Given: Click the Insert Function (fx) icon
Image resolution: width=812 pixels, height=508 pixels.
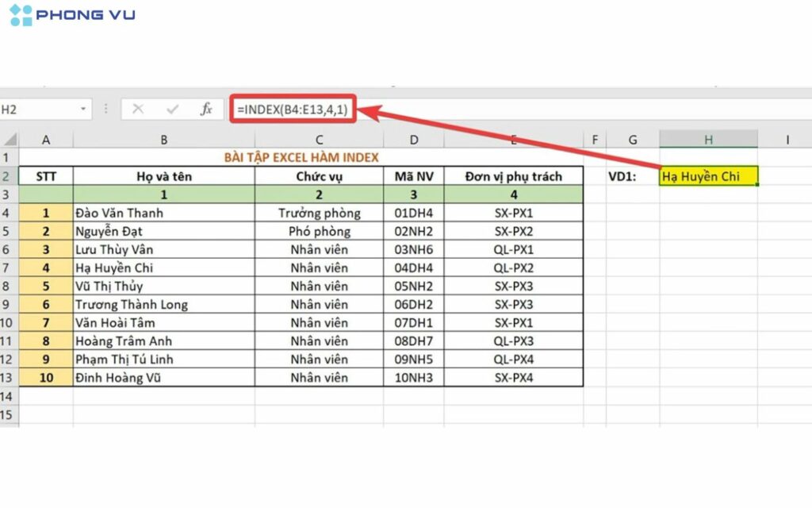Looking at the screenshot, I should (205, 109).
